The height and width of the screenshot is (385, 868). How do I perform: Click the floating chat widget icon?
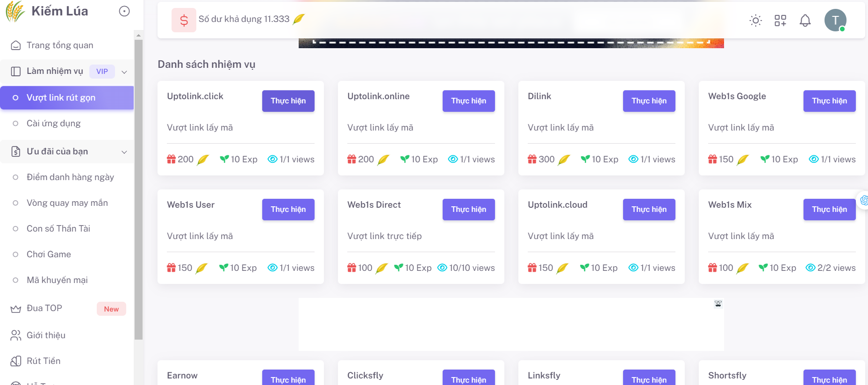pos(863,200)
